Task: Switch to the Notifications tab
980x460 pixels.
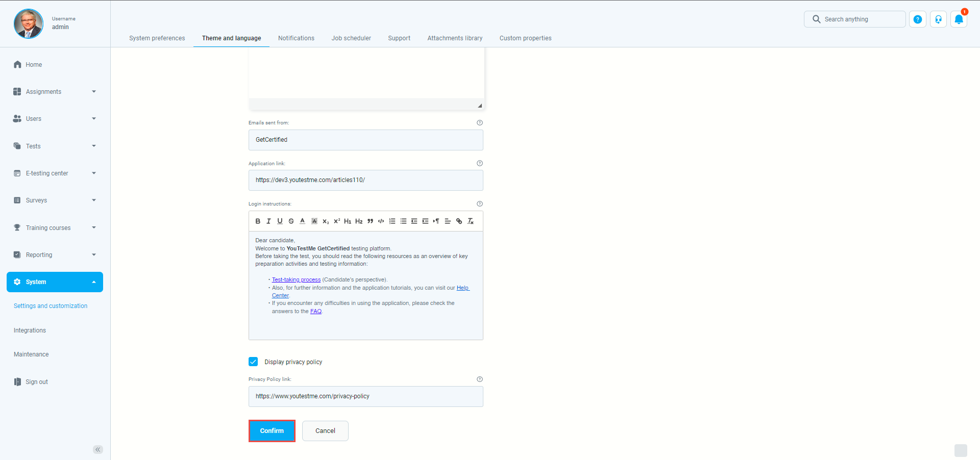Action: point(296,38)
